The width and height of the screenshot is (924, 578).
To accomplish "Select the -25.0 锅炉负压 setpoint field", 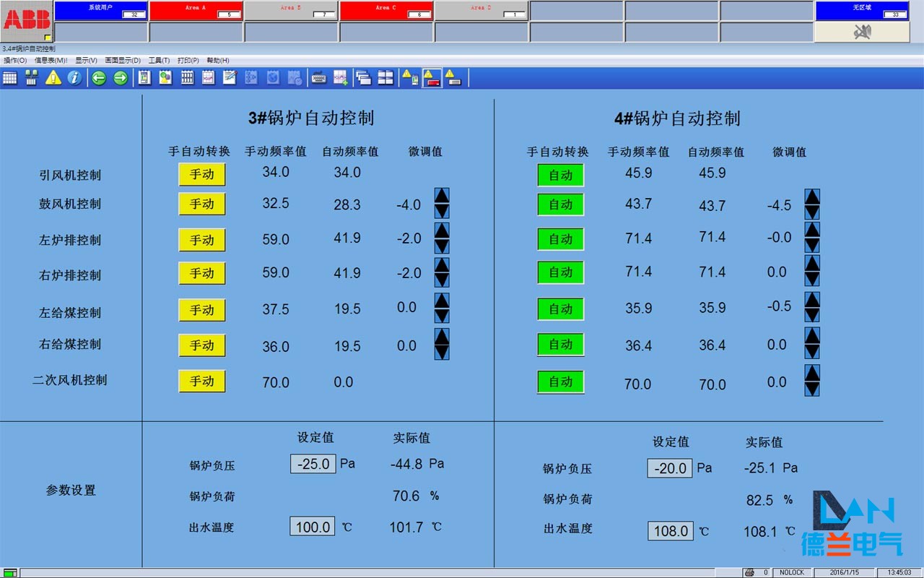I will tap(313, 463).
